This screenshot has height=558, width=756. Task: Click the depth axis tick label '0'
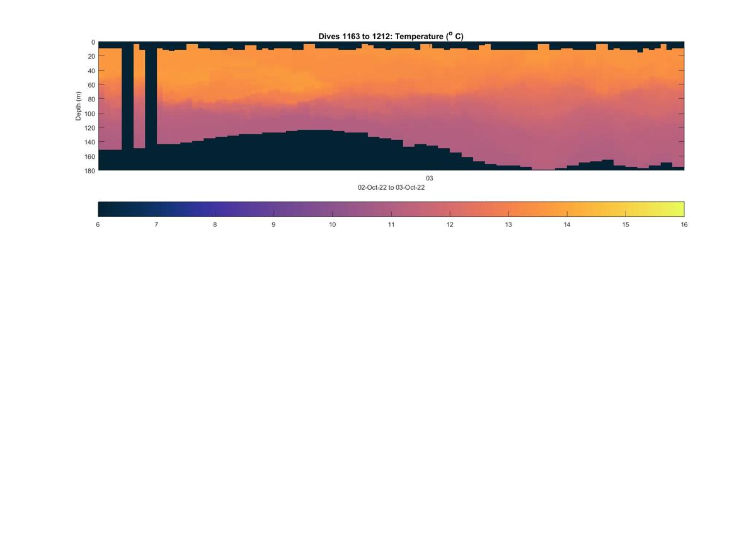pyautogui.click(x=93, y=42)
